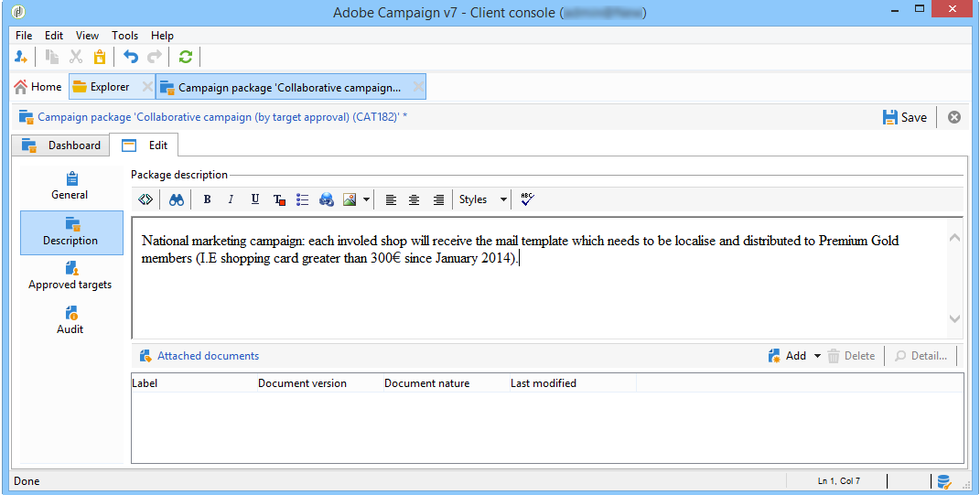The image size is (980, 495).
Task: Center align the text
Action: tap(414, 199)
